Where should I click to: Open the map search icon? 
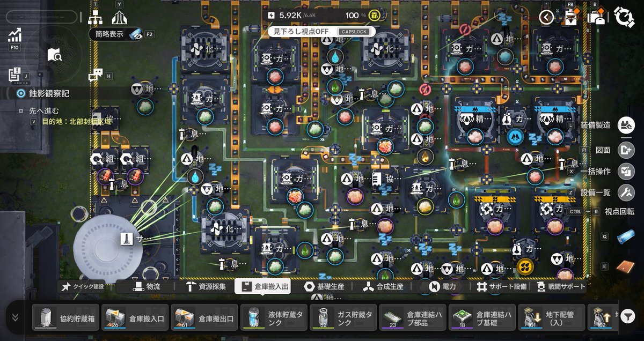[x=55, y=54]
